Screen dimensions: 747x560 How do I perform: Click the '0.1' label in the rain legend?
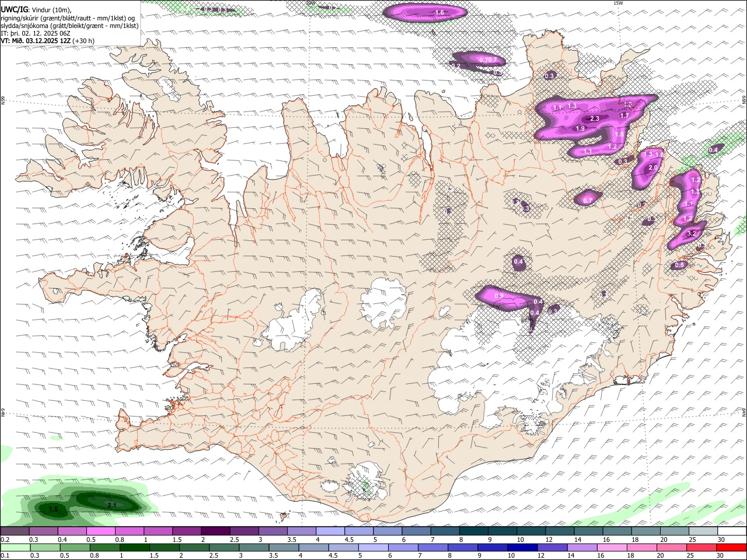pyautogui.click(x=5, y=555)
